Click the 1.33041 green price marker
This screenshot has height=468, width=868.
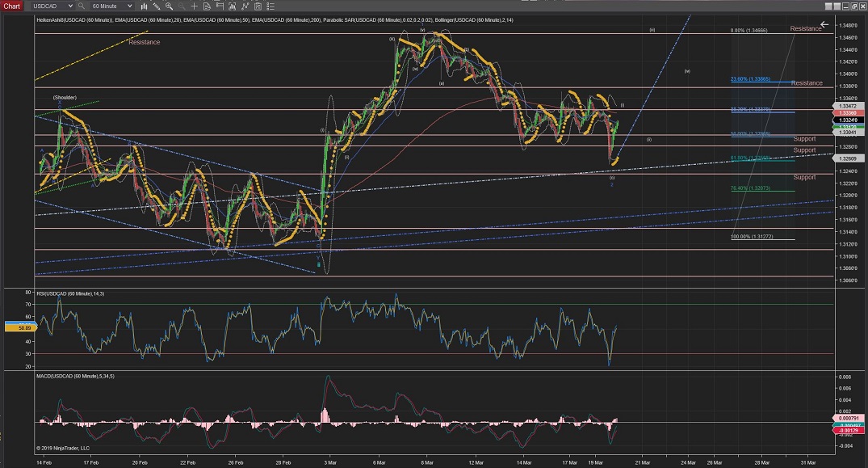(x=846, y=133)
